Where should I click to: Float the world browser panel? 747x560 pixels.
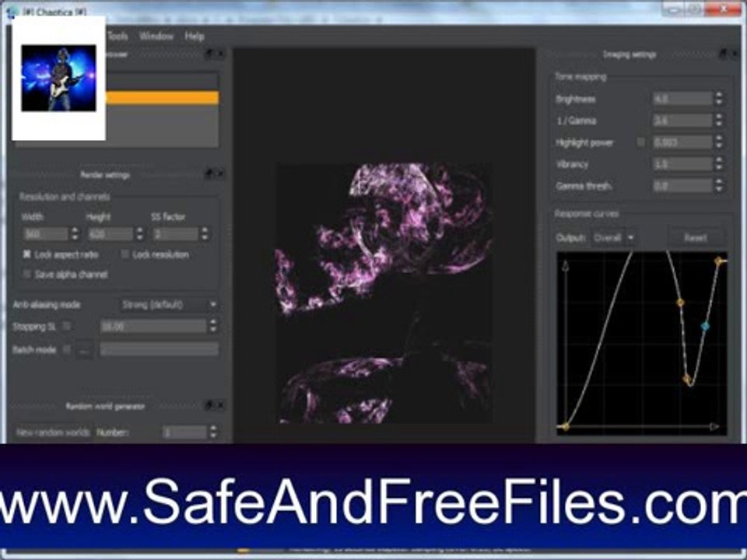click(209, 54)
